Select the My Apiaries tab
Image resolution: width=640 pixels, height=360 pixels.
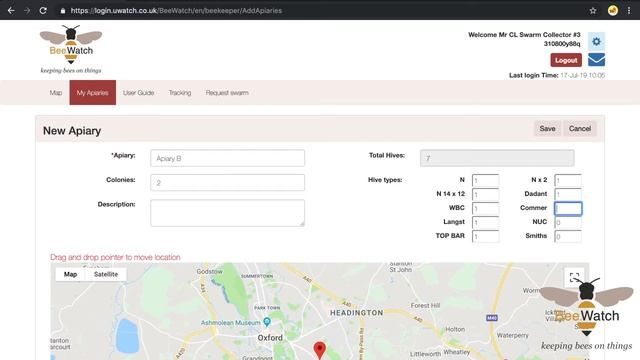93,93
